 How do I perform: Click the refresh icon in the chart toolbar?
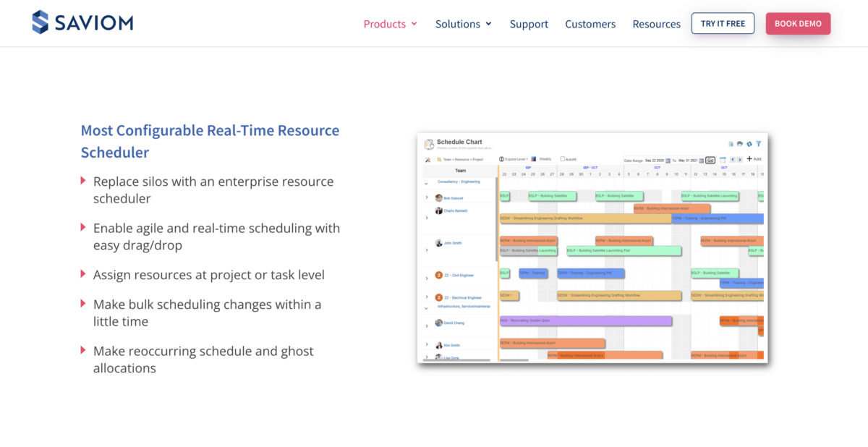coord(749,144)
